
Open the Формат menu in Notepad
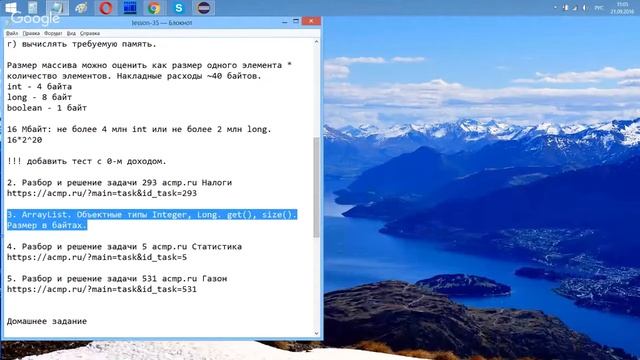click(53, 33)
